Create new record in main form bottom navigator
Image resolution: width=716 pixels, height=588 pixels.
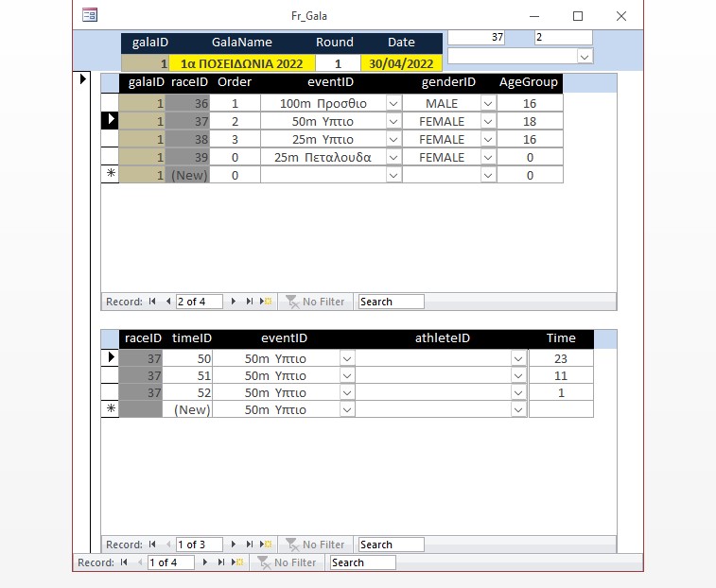tap(237, 562)
